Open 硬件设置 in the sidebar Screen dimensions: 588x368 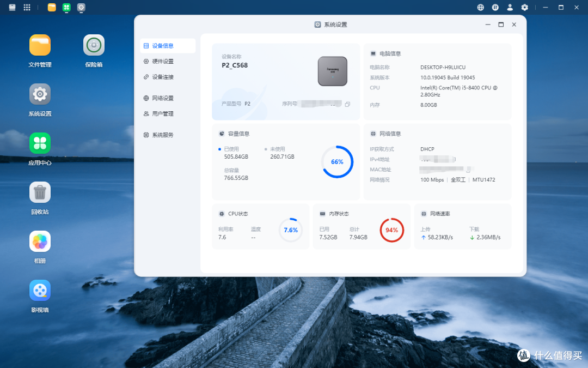pos(168,61)
